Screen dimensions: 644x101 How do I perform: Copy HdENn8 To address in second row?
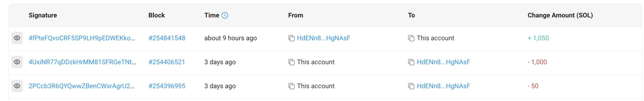click(x=411, y=62)
